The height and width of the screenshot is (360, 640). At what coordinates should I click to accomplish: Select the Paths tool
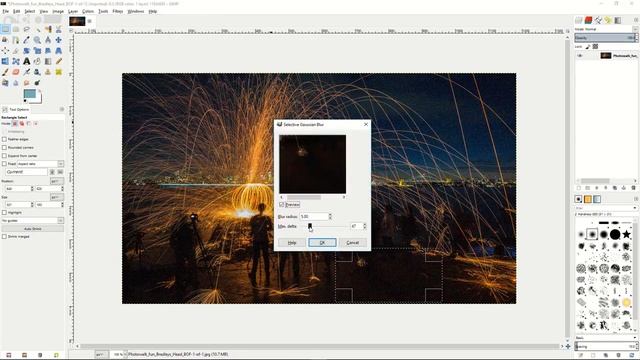16,40
